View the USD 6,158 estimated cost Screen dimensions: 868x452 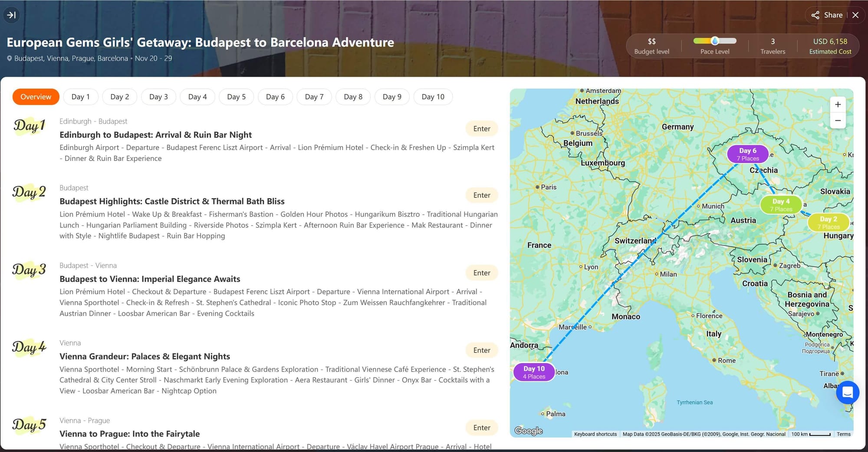tap(830, 46)
